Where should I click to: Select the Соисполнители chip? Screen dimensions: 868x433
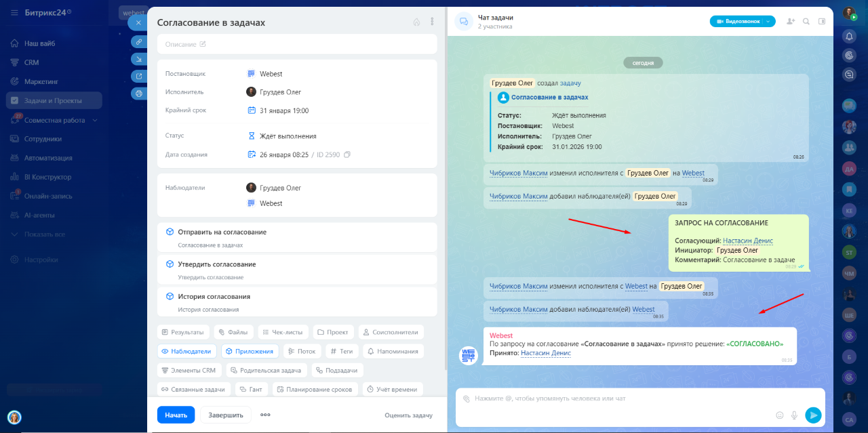(x=391, y=332)
